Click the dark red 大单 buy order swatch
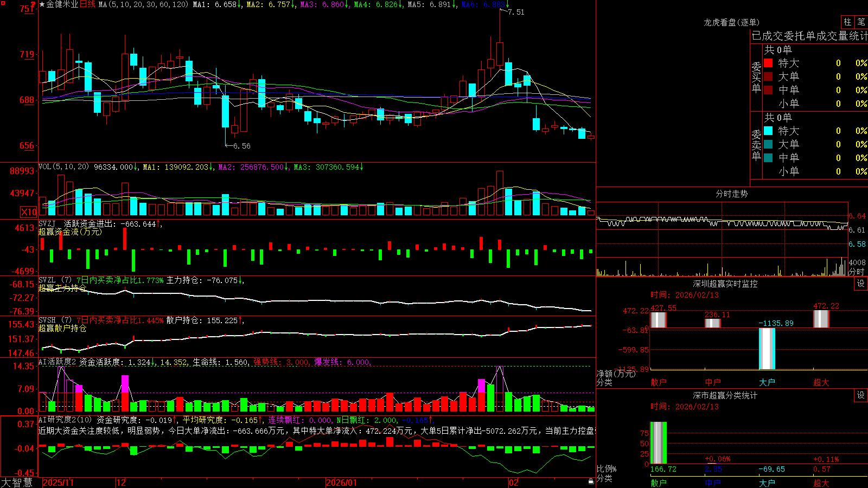Viewport: 868px width, 488px height. click(768, 76)
